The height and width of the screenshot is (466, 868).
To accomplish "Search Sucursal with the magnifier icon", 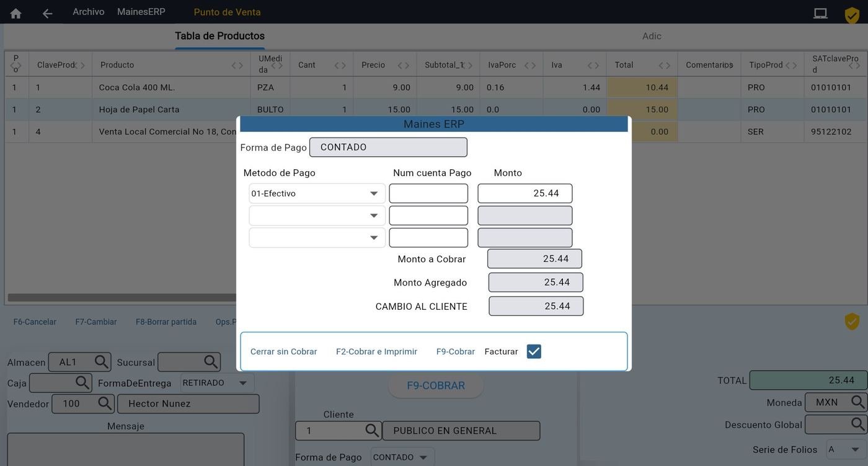I will click(x=211, y=362).
